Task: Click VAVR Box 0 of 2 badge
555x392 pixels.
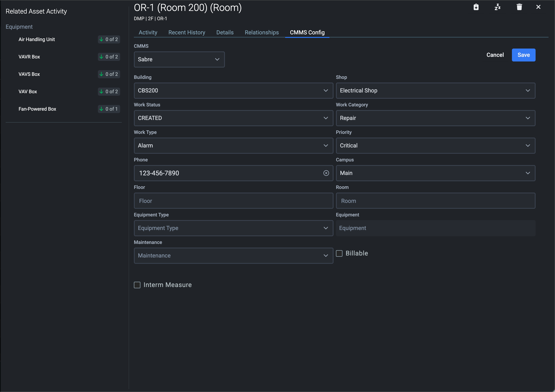Action: (109, 57)
